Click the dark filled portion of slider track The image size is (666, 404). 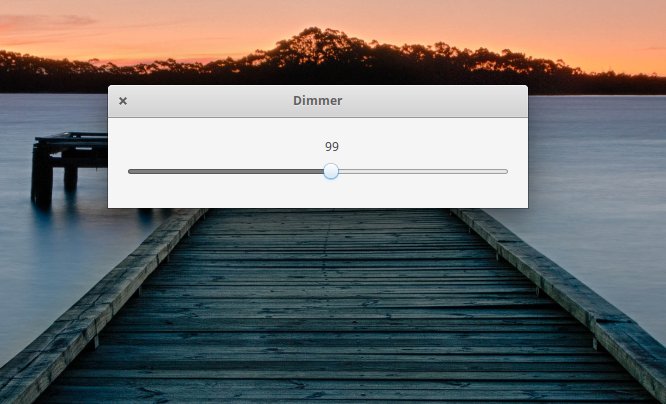click(x=226, y=172)
